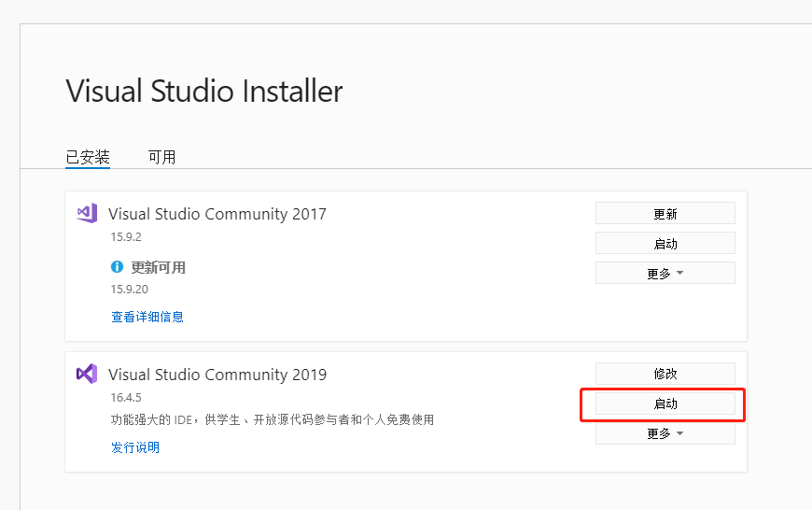Image resolution: width=812 pixels, height=510 pixels.
Task: Follow the 发行说明 link
Action: 135,447
